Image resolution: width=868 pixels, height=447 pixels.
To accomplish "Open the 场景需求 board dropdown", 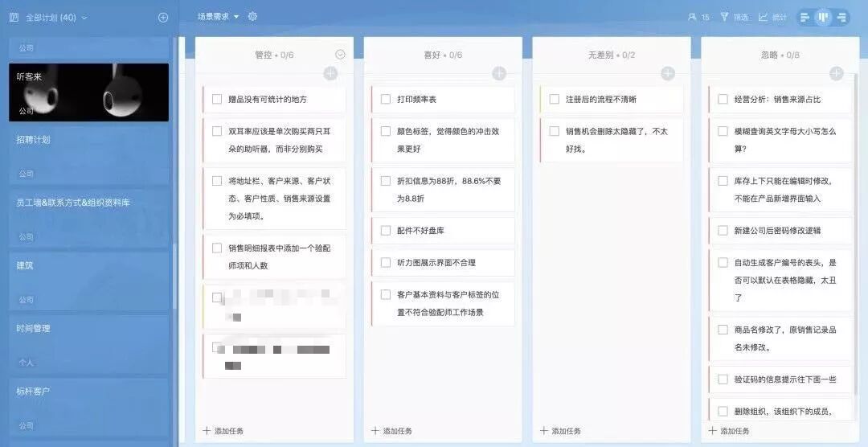I will click(218, 17).
